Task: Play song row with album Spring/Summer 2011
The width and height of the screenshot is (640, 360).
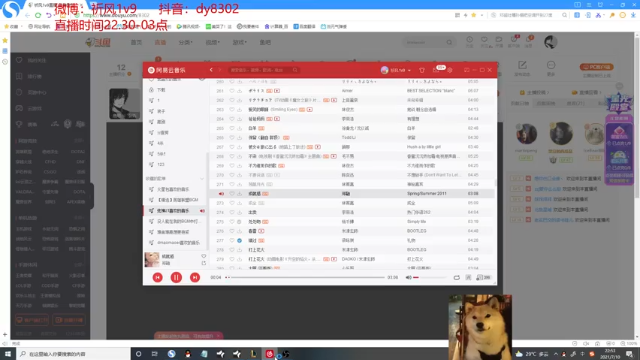Action: coord(352,193)
